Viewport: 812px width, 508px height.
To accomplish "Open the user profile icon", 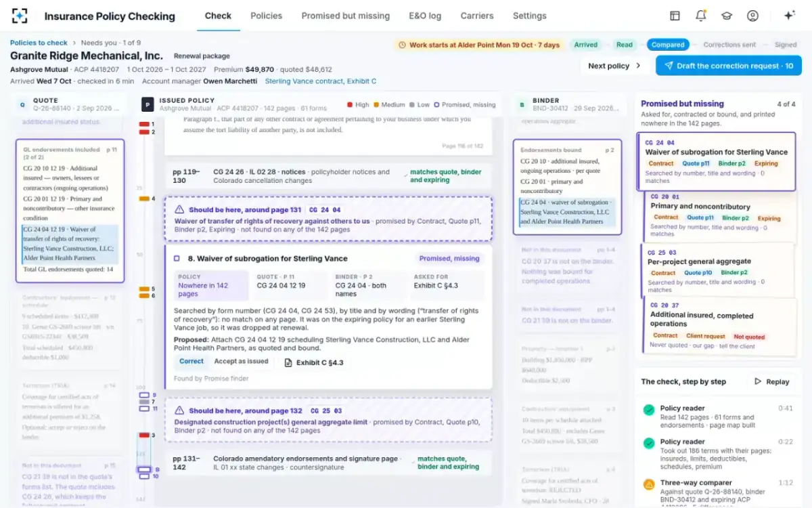I will point(752,16).
